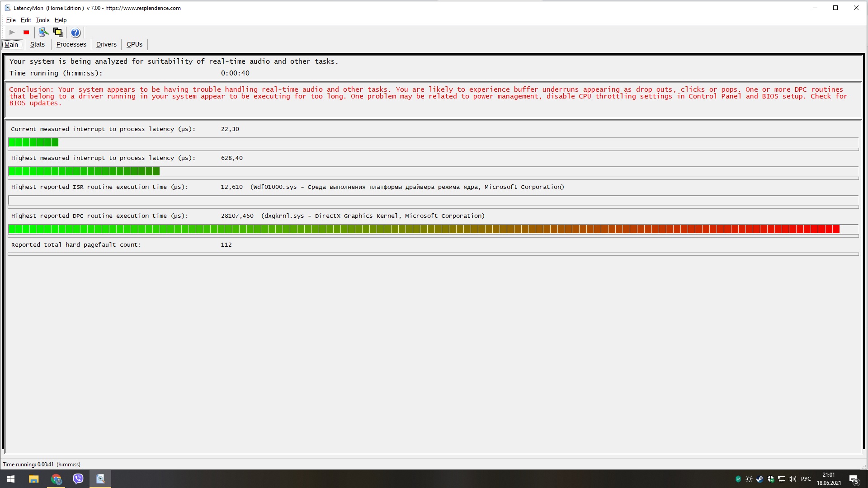The image size is (868, 488).
Task: Click the highest DPC routine execution time bar
Action: 424,229
